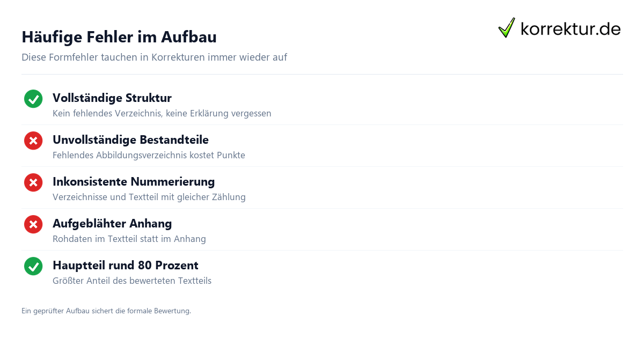
Task: Click the Häufige Fehler im Aufbau title
Action: 119,37
